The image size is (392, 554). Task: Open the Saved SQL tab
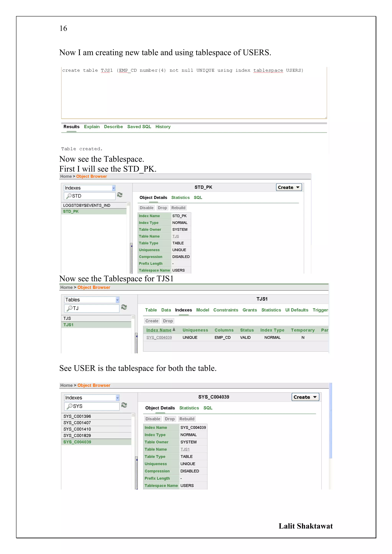(139, 127)
